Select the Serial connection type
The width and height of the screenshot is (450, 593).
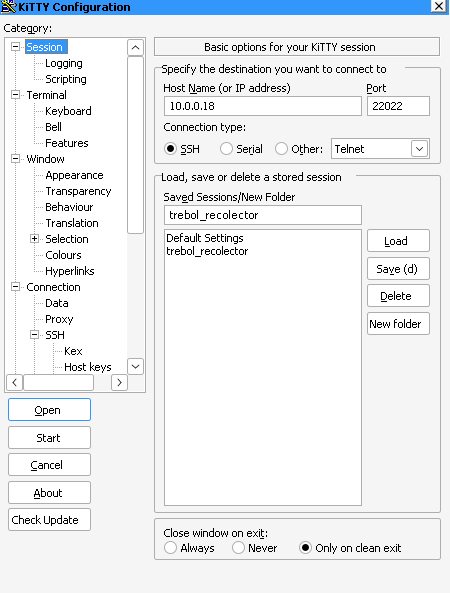(x=226, y=149)
